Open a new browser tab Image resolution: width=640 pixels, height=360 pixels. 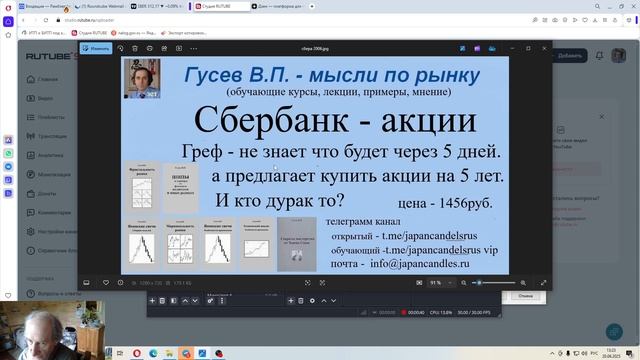(312, 6)
